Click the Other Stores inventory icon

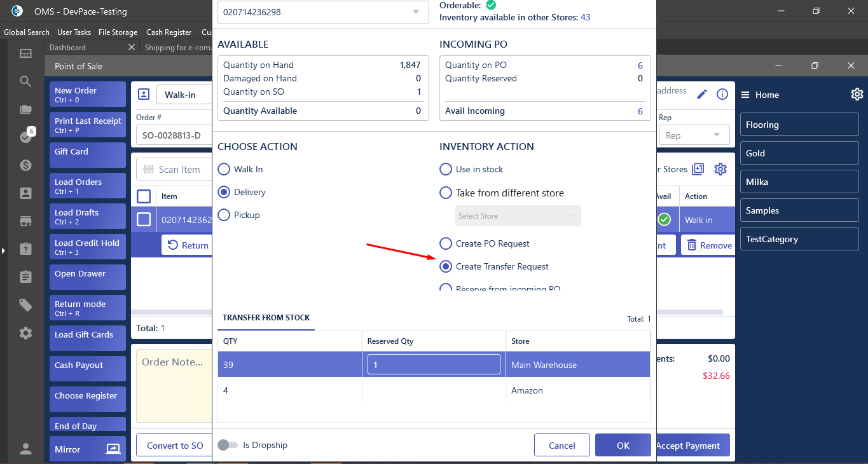[698, 169]
